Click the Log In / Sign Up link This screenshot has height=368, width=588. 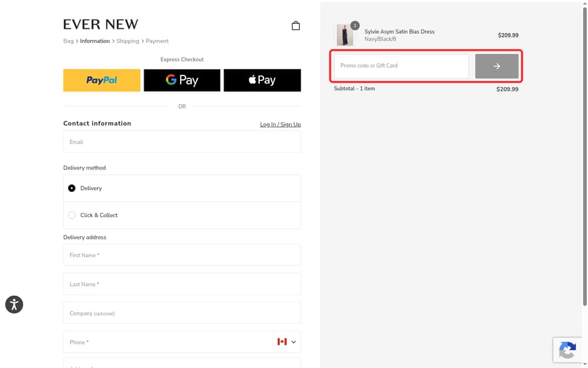(280, 125)
